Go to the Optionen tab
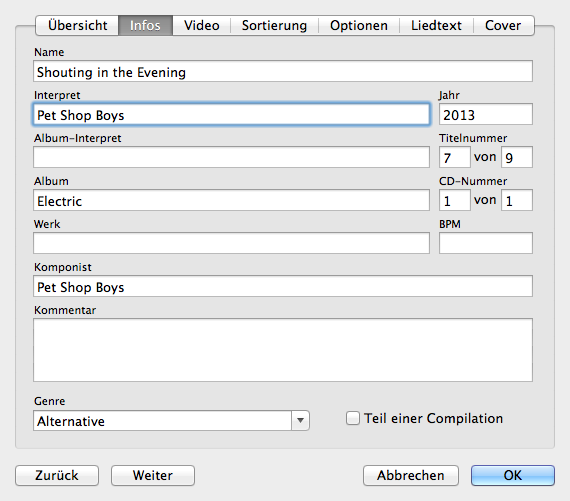The image size is (570, 501). pos(359,25)
